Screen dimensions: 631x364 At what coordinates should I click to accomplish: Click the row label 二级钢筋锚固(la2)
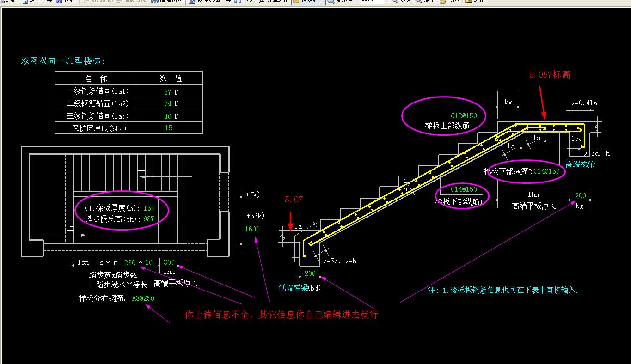point(98,103)
